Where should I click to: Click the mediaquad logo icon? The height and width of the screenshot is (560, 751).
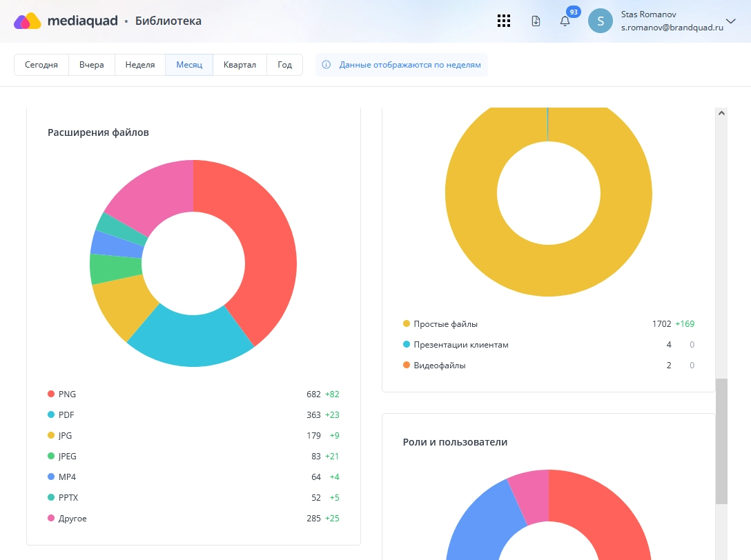28,21
